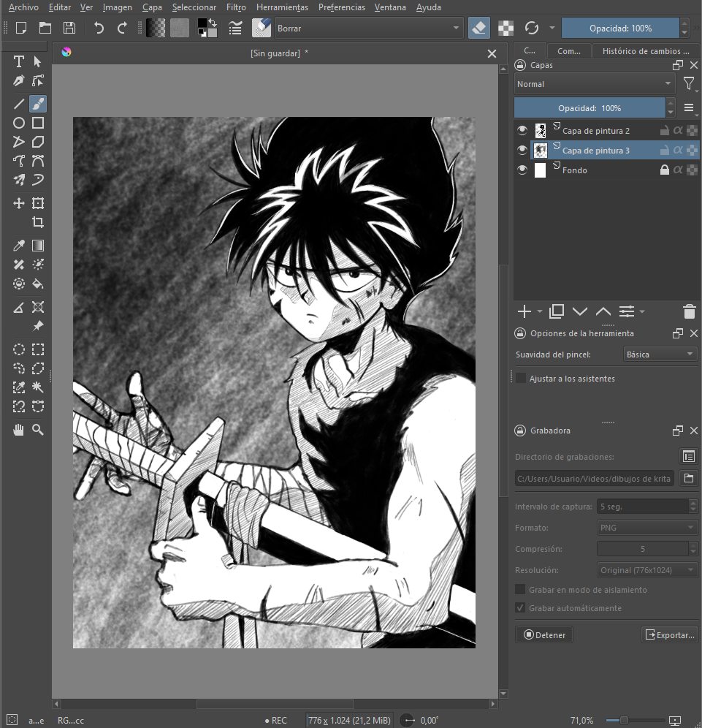Browse recordings directory folder button
Screen dimensions: 702x728
pyautogui.click(x=689, y=478)
